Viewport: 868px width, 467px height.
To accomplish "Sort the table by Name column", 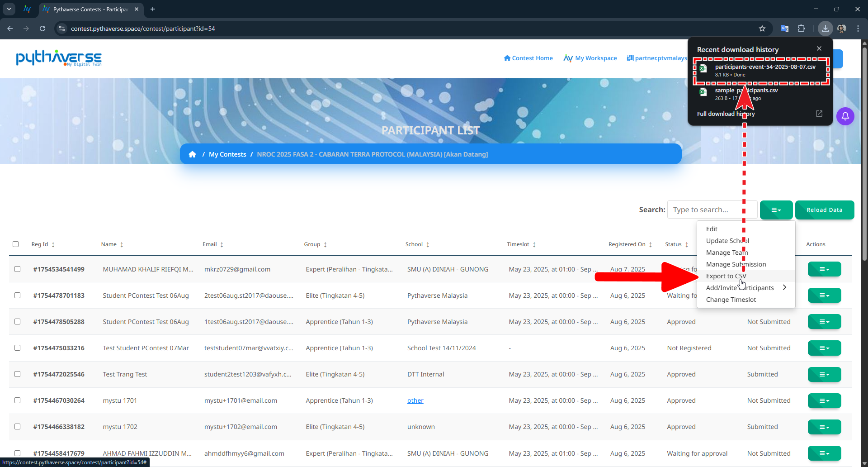I will pyautogui.click(x=112, y=244).
